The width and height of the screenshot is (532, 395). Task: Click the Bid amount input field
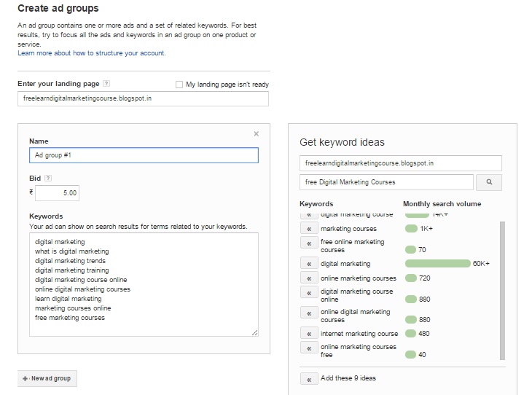56,193
